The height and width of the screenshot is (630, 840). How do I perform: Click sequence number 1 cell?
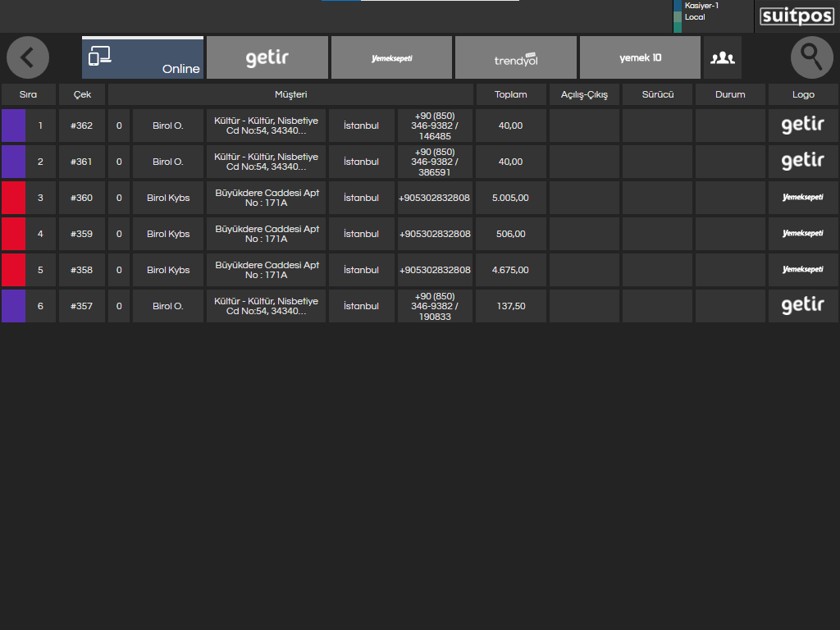pyautogui.click(x=41, y=126)
